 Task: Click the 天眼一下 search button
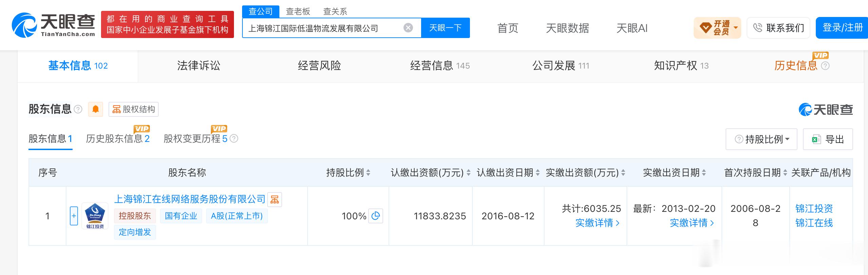tap(446, 28)
